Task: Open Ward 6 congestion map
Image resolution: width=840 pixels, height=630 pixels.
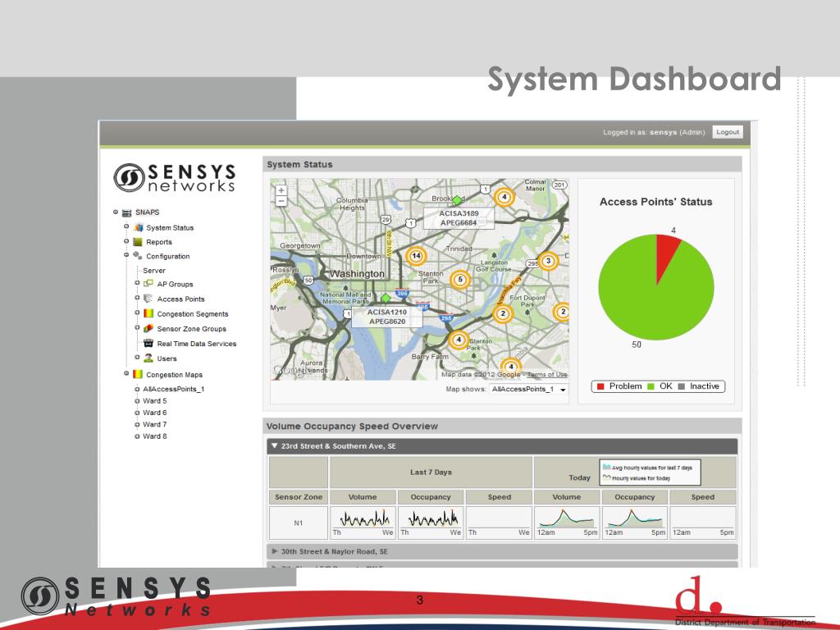Action: (155, 413)
